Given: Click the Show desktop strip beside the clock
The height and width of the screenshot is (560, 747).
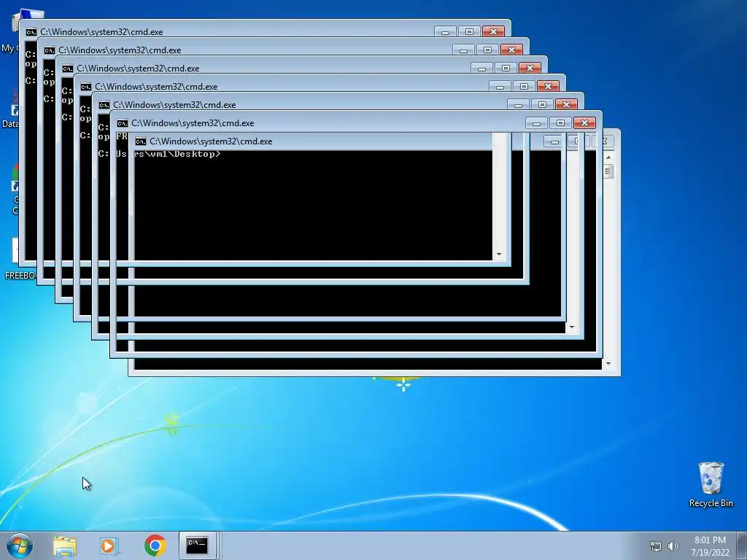Looking at the screenshot, I should (x=742, y=545).
